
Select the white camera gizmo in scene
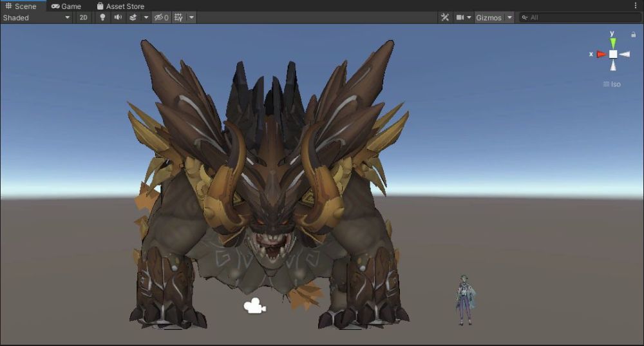click(x=254, y=307)
